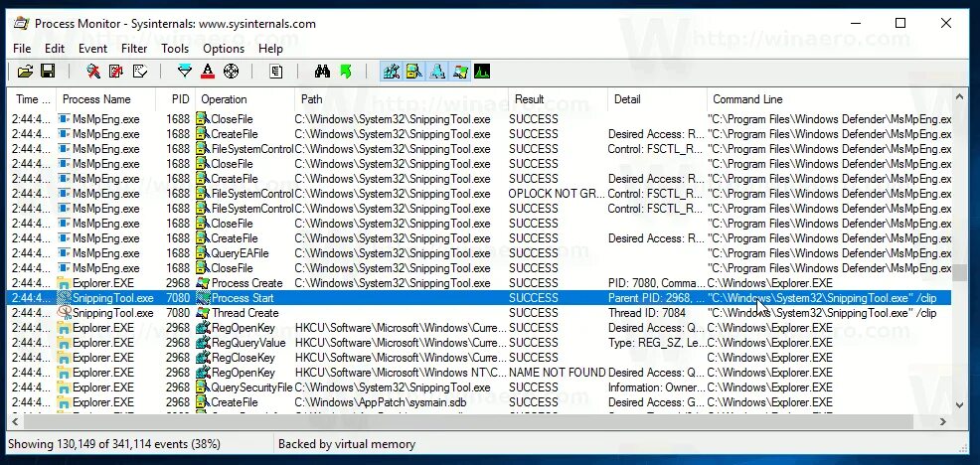Select the RegQueryValue operation cell
Screen dimensions: 980x465
[x=245, y=343]
